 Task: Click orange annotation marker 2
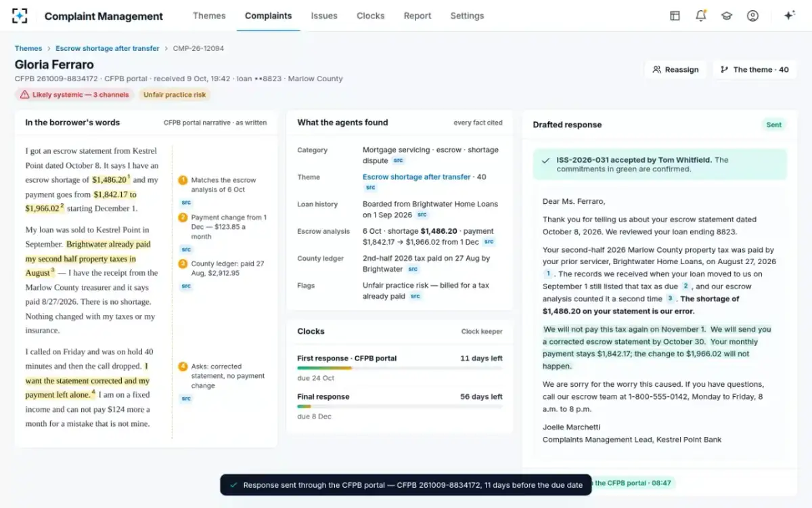[183, 217]
